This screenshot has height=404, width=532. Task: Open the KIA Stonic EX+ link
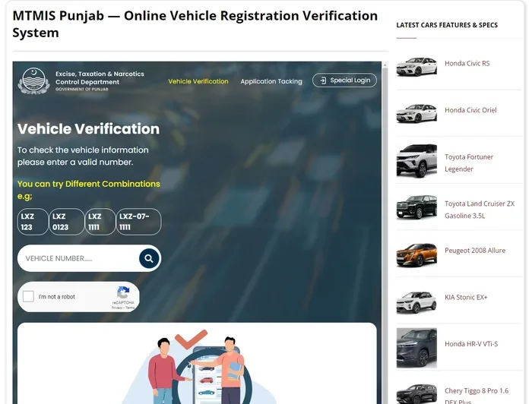466,297
